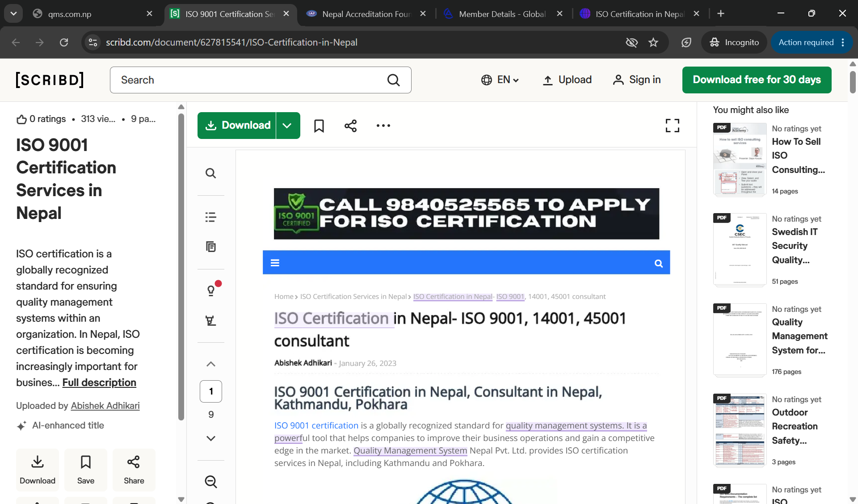Bookmark this tab with the star icon

[x=653, y=42]
